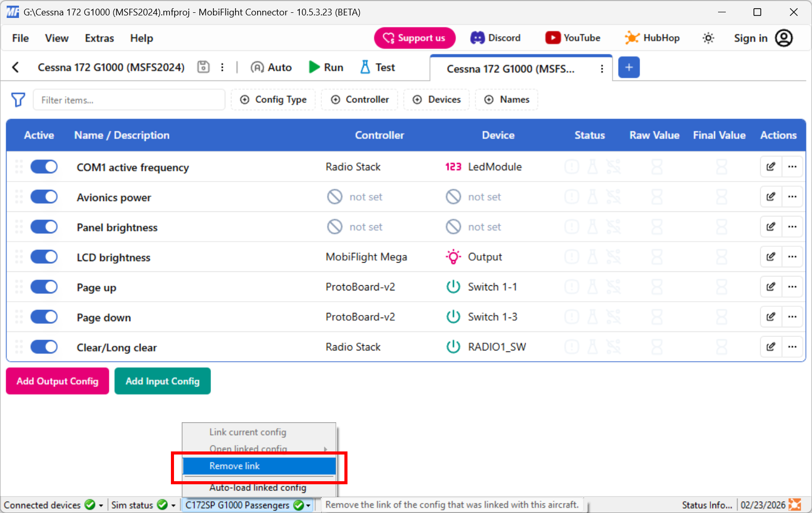
Task: Open project options three-dot menu
Action: click(222, 67)
